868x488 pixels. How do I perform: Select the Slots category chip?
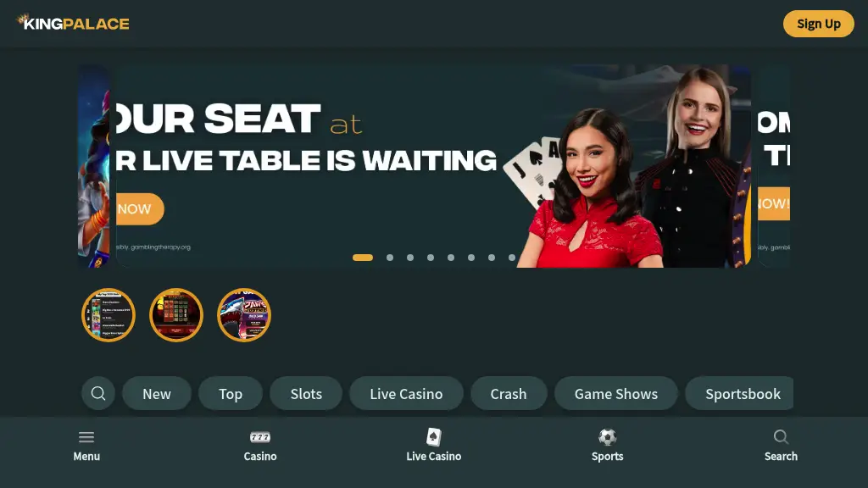tap(306, 393)
